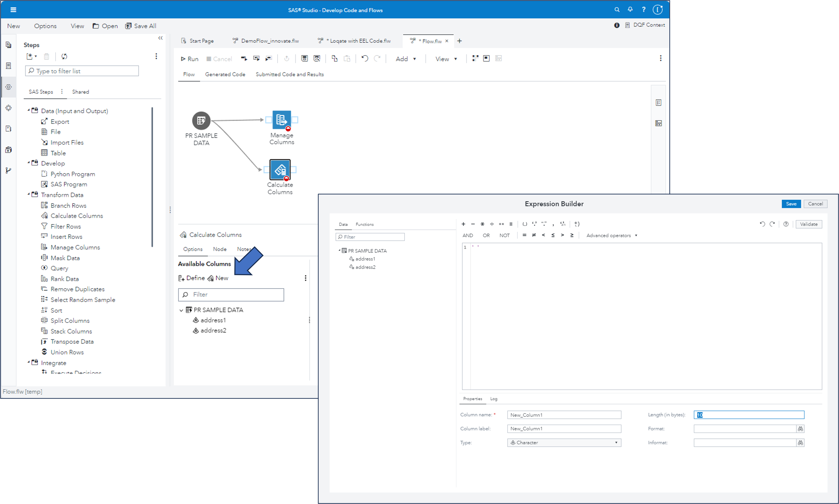
Task: Open the Functions tab in Expression Builder
Action: tap(364, 224)
